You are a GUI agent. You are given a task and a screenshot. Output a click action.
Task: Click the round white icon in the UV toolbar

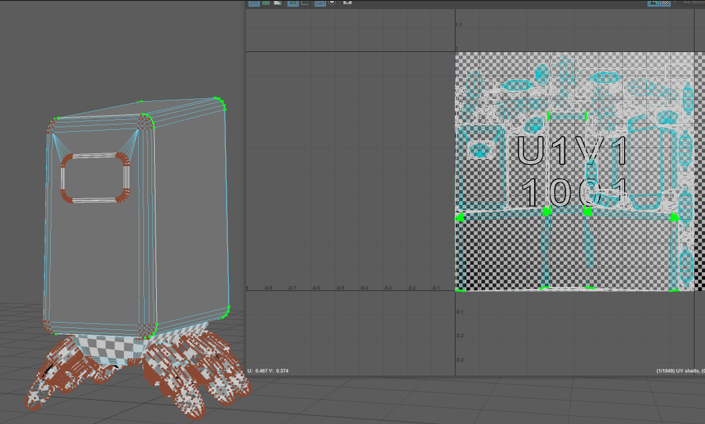click(x=333, y=3)
